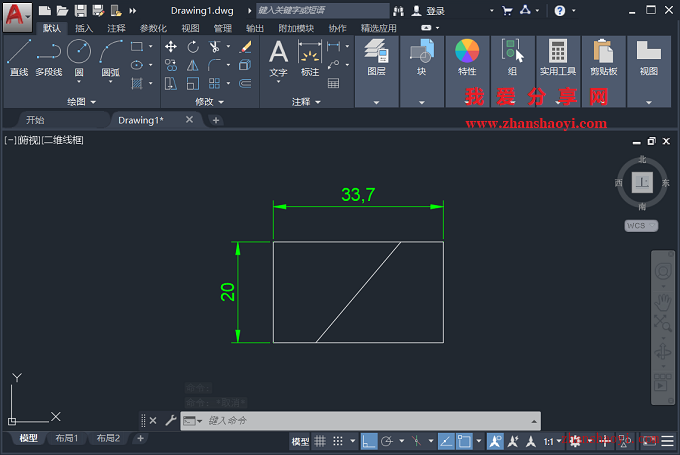The width and height of the screenshot is (680, 455).
Task: Open the Text (文字) annotation tool
Action: pos(278,59)
